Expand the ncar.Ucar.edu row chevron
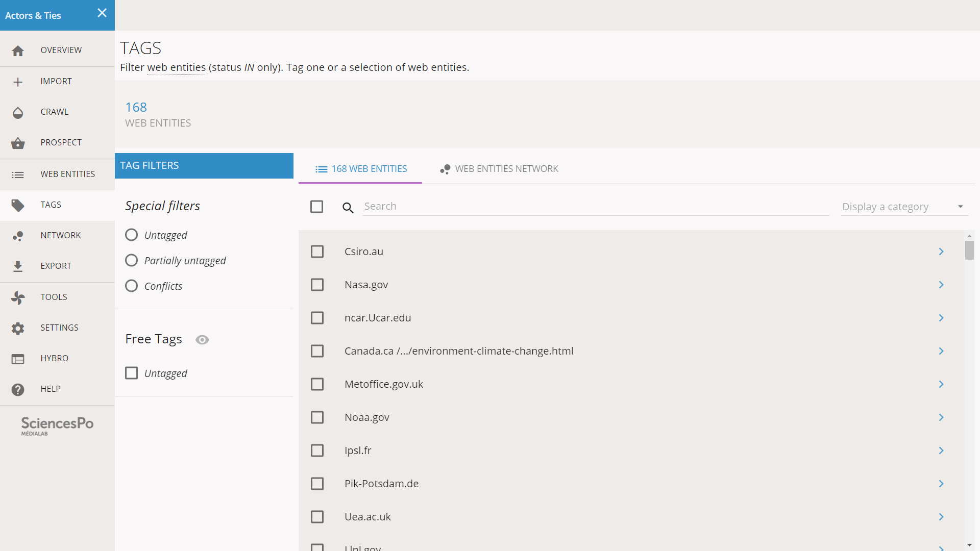The width and height of the screenshot is (980, 551). (x=941, y=318)
